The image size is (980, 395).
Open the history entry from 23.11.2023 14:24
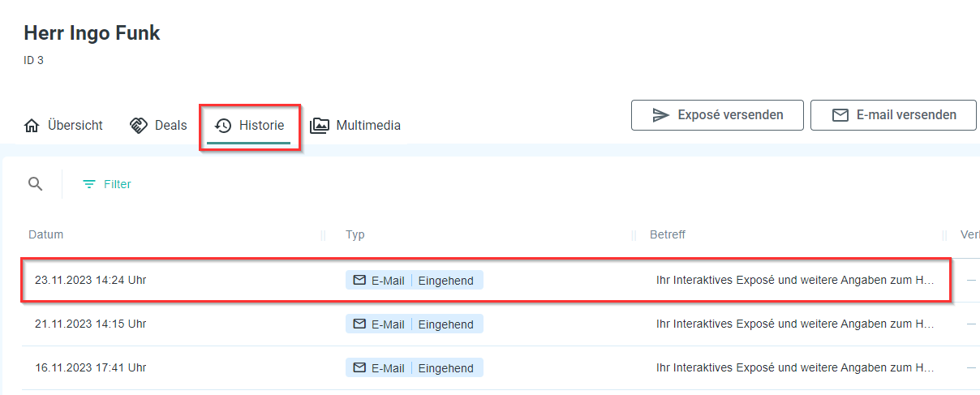point(486,280)
